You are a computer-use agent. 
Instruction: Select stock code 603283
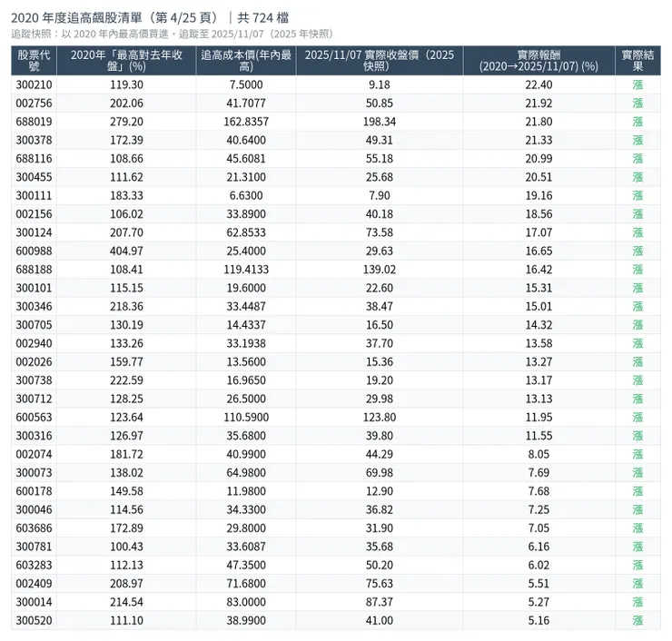tap(34, 565)
